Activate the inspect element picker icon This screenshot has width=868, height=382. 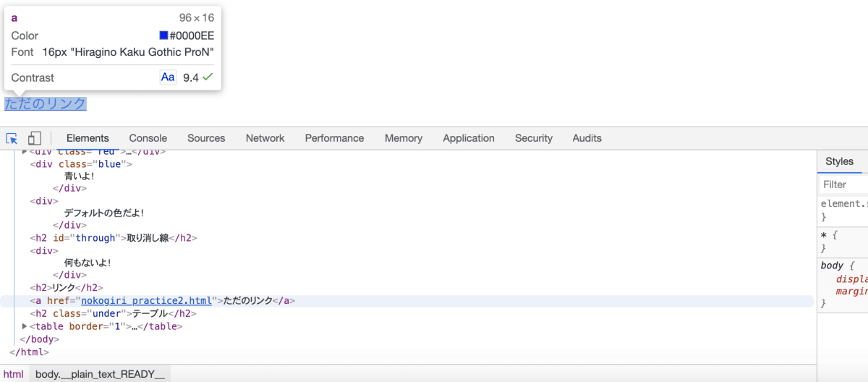[12, 138]
